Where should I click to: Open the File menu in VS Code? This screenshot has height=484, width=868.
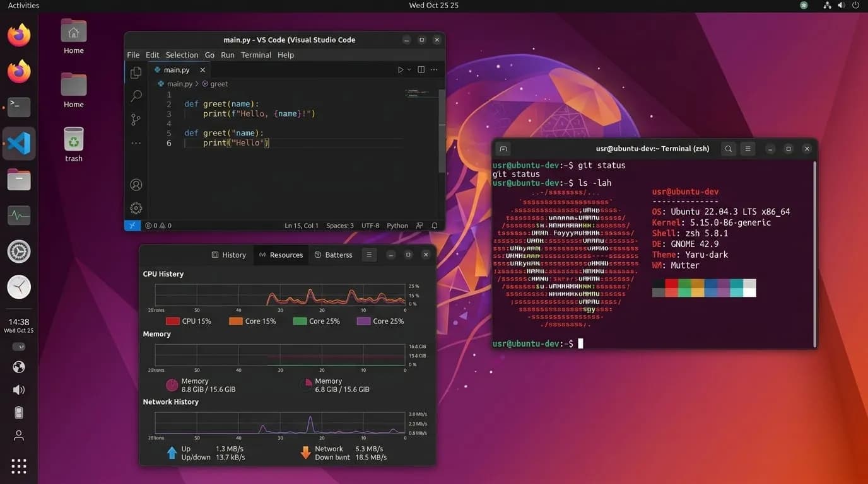coord(133,55)
